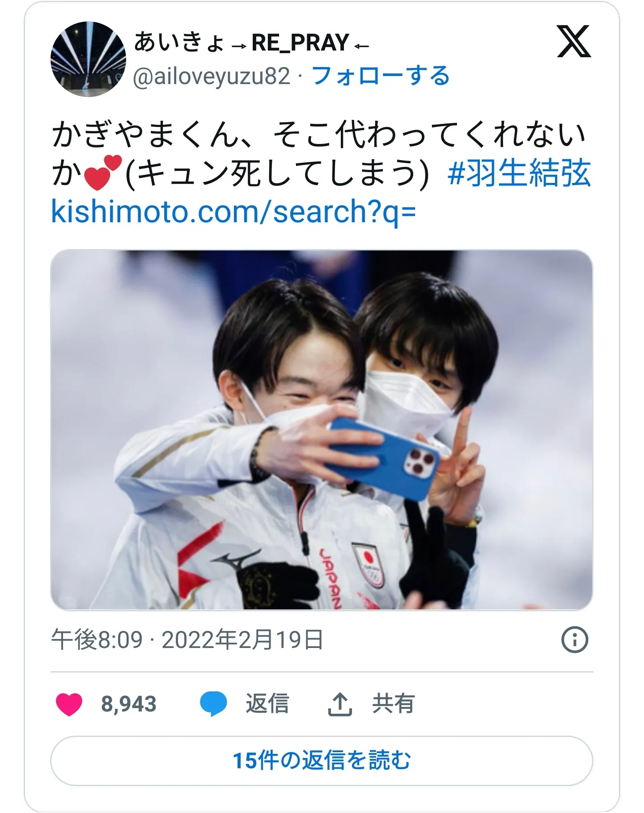Click the display name あいきょ RE_PRAY
The image size is (644, 813).
point(252,43)
